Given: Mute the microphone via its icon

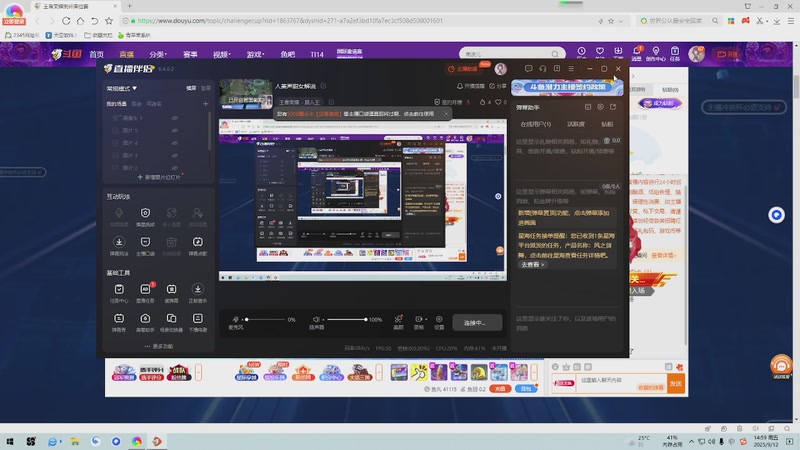Looking at the screenshot, I should 235,319.
